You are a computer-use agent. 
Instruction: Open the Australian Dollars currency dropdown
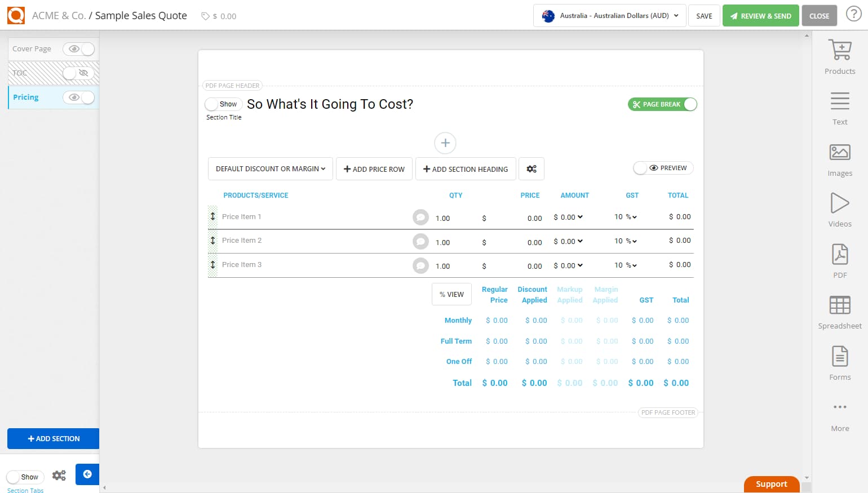(x=609, y=16)
